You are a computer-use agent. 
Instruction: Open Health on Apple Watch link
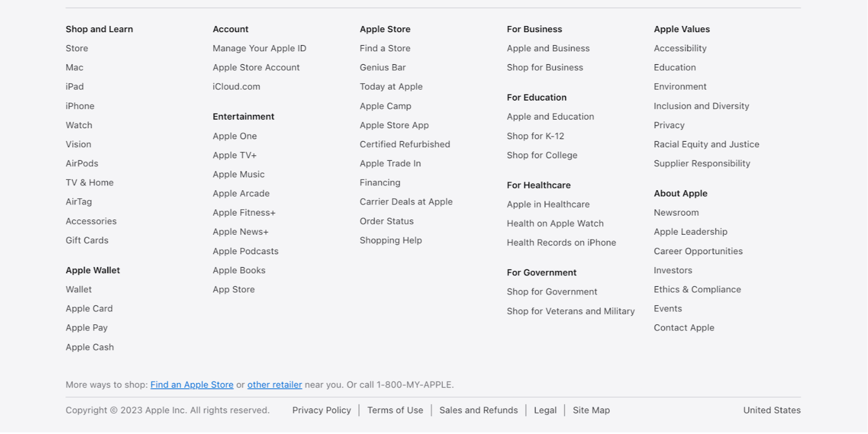555,223
